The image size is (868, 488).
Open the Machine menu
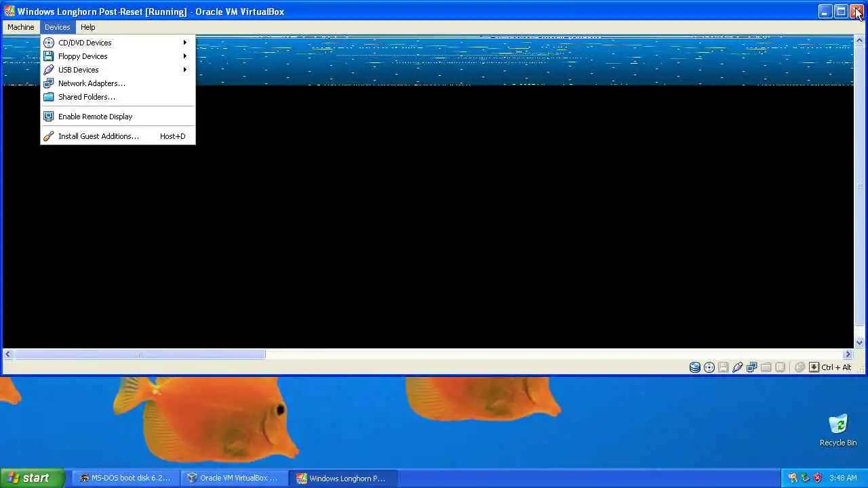click(x=21, y=27)
